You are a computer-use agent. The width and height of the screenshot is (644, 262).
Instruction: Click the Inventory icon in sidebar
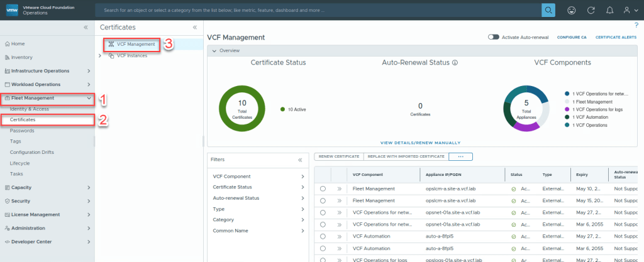(x=7, y=57)
